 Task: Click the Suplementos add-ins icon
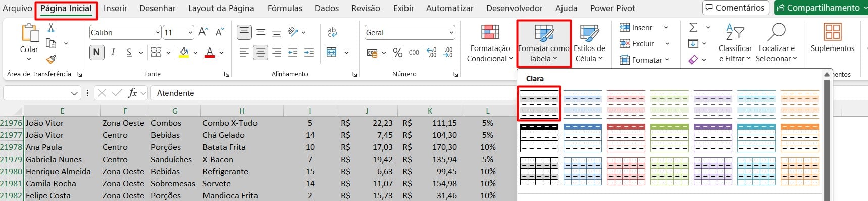coord(833,32)
